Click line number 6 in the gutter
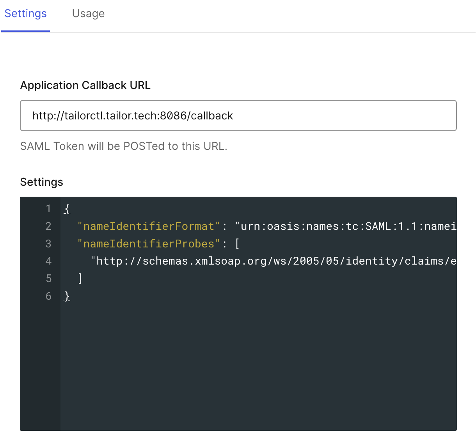The image size is (476, 448). coord(48,296)
